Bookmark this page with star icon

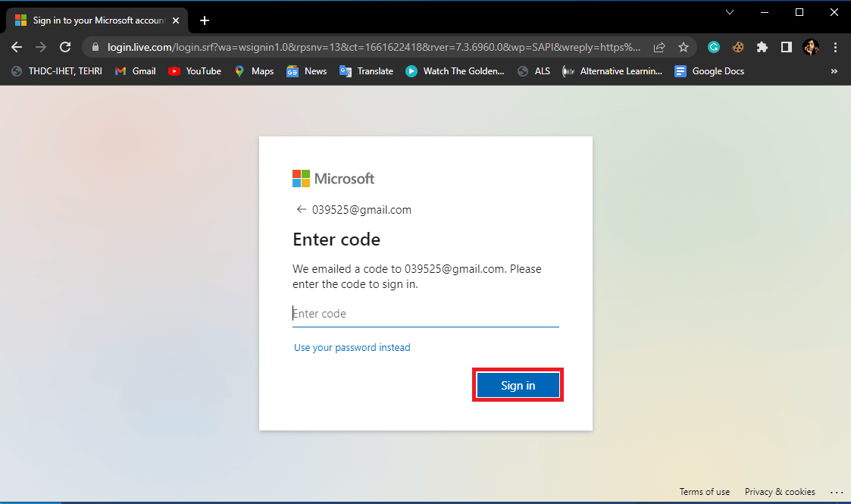coord(684,47)
